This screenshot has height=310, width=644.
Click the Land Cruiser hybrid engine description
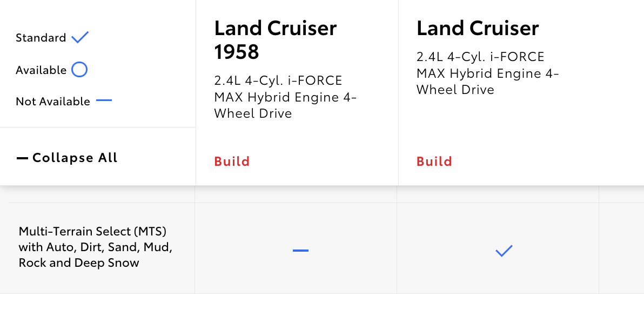487,73
